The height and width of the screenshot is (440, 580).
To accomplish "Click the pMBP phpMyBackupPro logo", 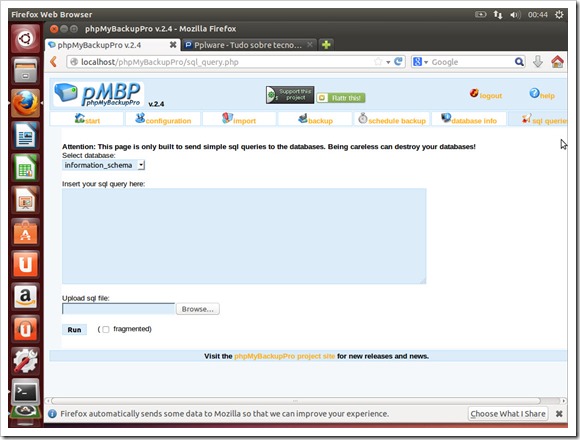I will (99, 94).
